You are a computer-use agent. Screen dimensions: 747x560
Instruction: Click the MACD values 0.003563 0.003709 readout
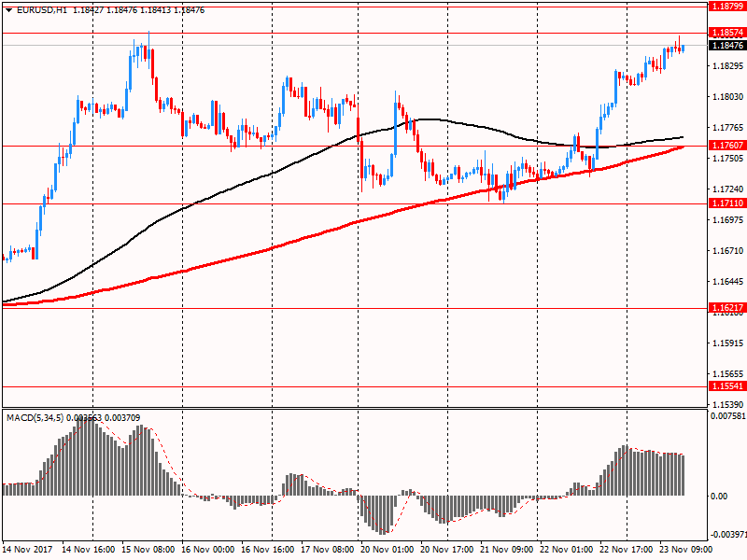click(x=103, y=418)
